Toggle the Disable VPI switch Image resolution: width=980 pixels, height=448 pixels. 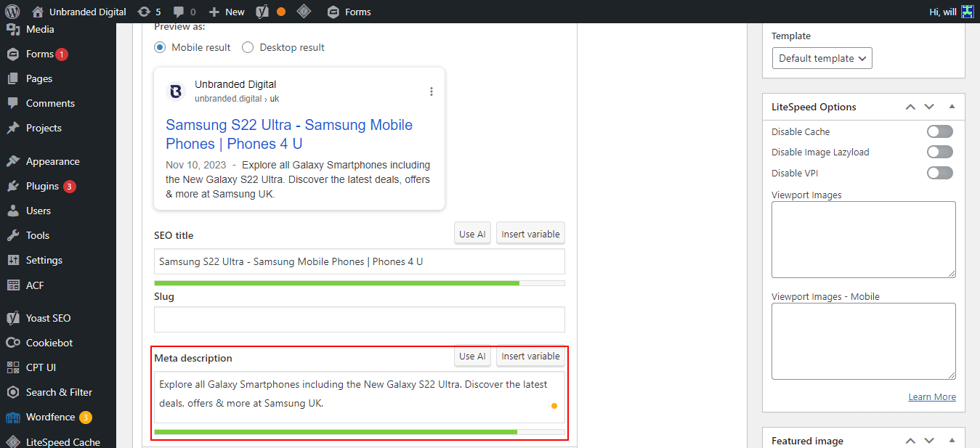point(939,173)
